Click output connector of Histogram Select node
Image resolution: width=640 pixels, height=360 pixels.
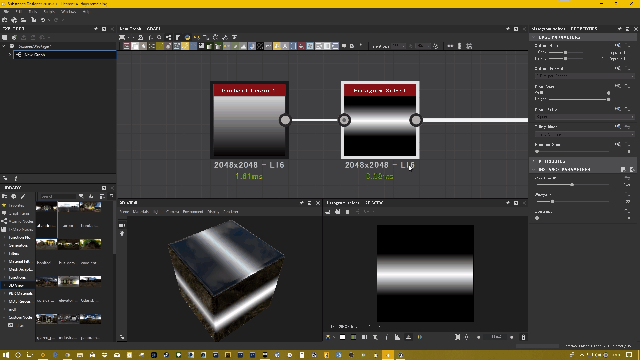click(x=416, y=120)
